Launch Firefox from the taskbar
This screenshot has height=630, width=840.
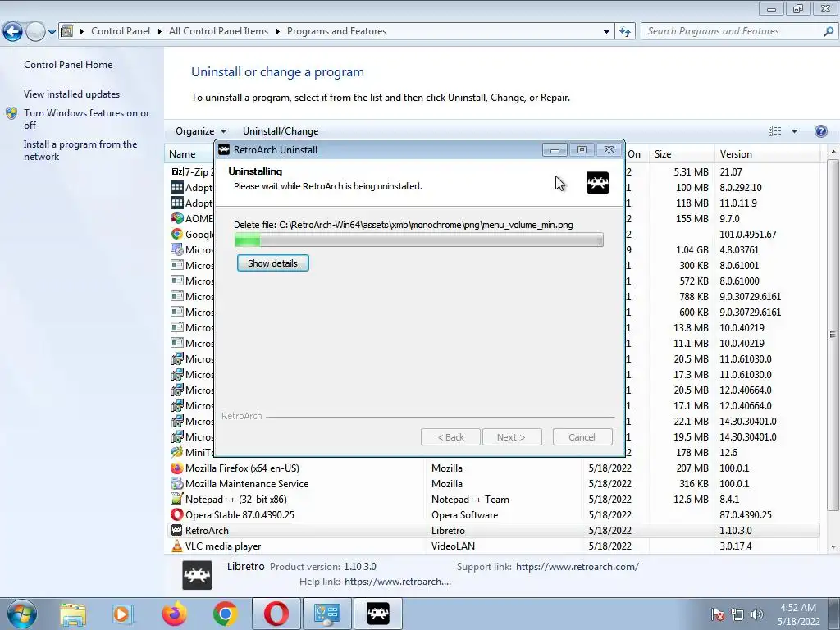point(174,614)
